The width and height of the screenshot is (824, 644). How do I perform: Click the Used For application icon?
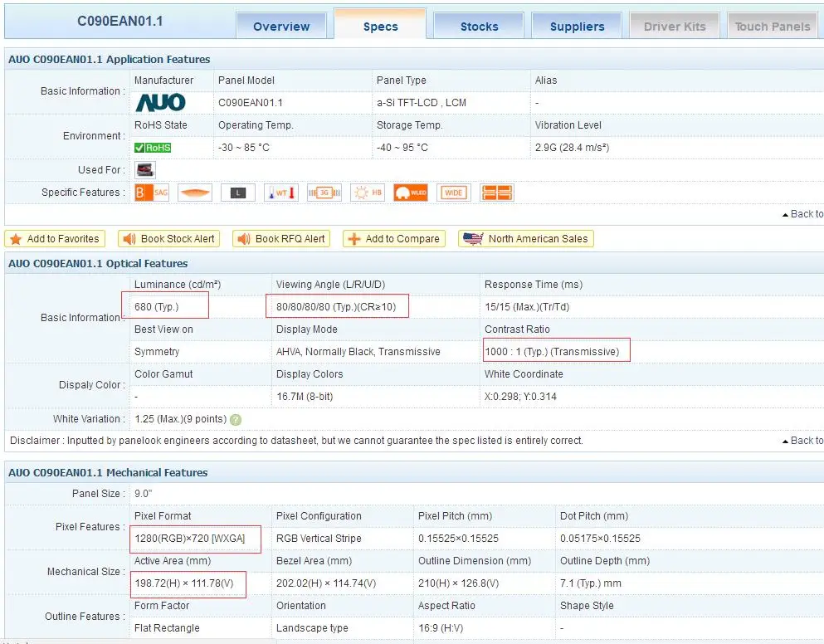145,170
